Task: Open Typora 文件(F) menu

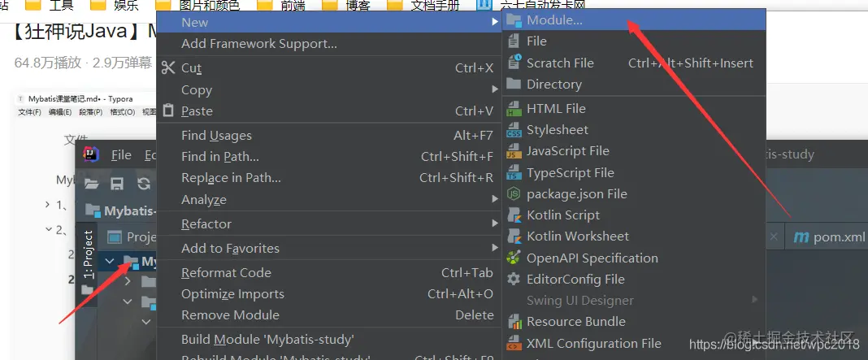Action: coord(30,112)
